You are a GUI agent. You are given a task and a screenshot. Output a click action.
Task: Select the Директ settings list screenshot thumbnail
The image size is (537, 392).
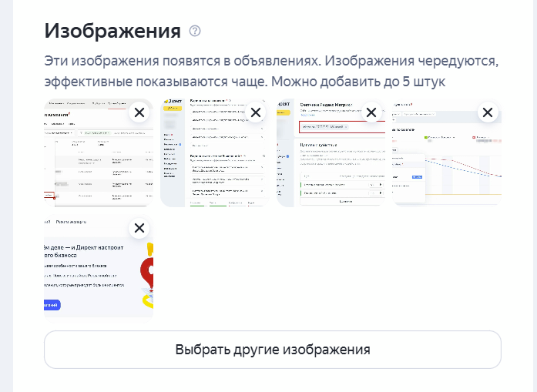pyautogui.click(x=215, y=152)
